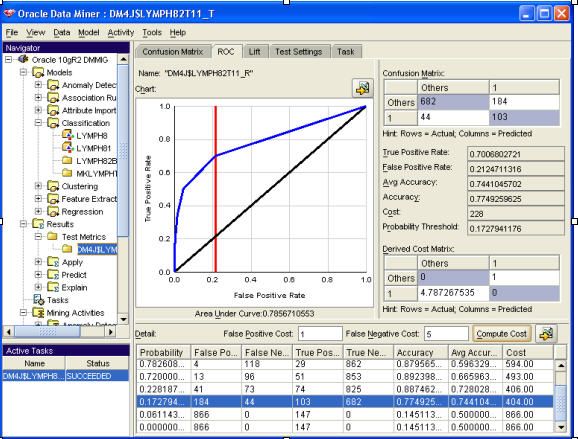Click the Oracle 10gR2 DMMIG database icon

coord(23,59)
